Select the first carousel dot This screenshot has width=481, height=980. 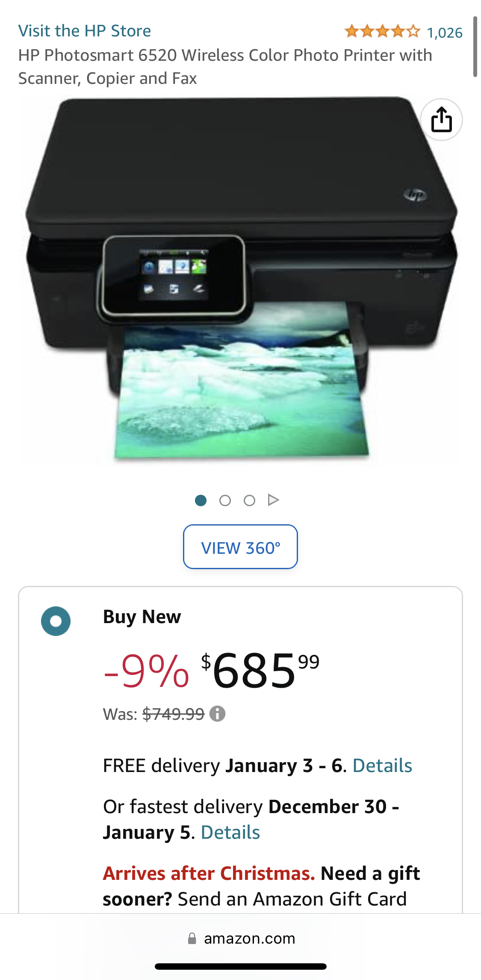(201, 500)
